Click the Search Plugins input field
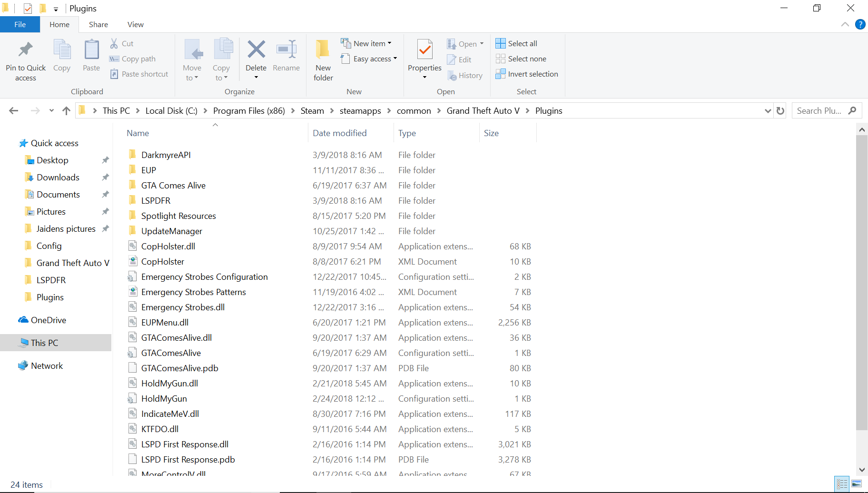 (819, 111)
